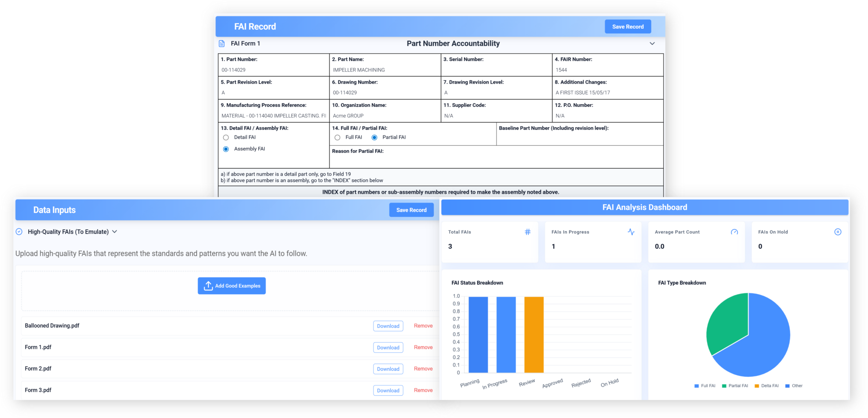Click the Delta FAI legend swatch
This screenshot has width=868, height=418.
click(756, 386)
